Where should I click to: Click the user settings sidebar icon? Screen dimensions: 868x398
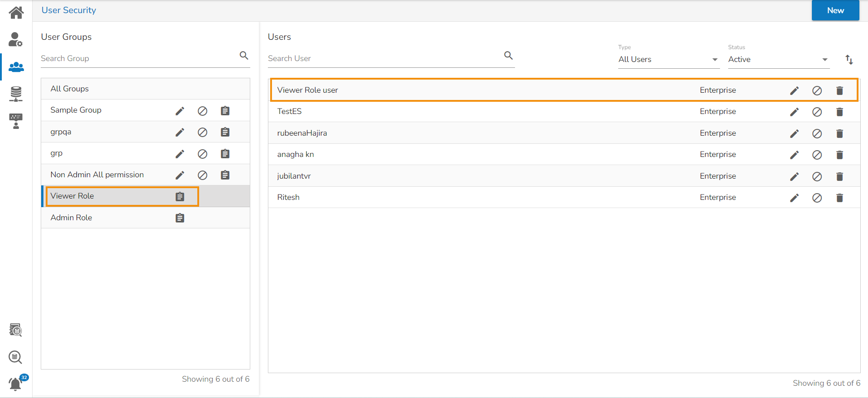(16, 40)
